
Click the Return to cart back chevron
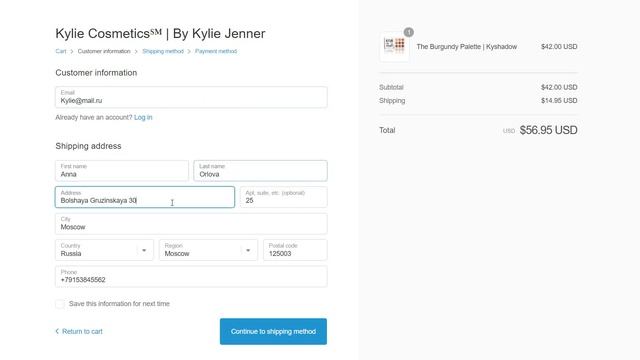pyautogui.click(x=57, y=331)
